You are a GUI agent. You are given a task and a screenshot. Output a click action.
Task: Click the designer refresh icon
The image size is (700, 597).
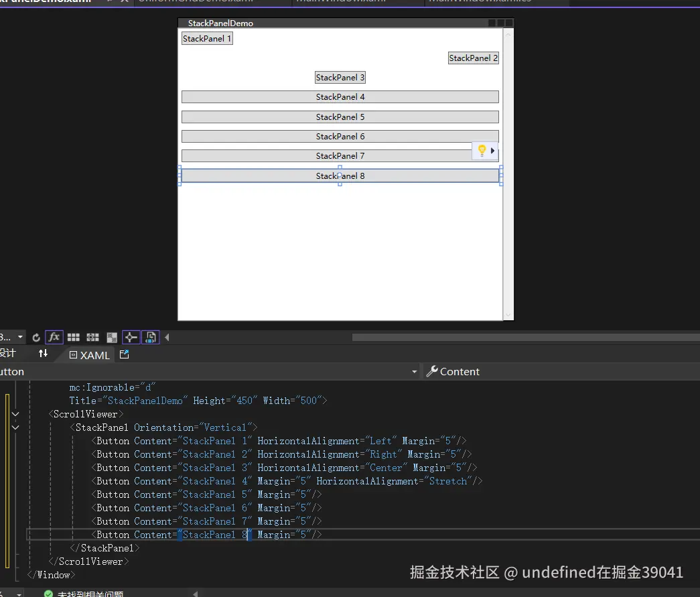pos(36,338)
